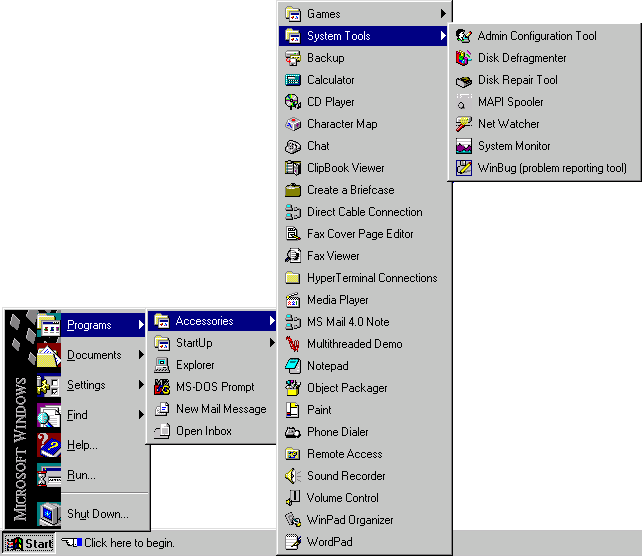642x556 pixels.
Task: Click the Media Player icon
Action: (293, 300)
